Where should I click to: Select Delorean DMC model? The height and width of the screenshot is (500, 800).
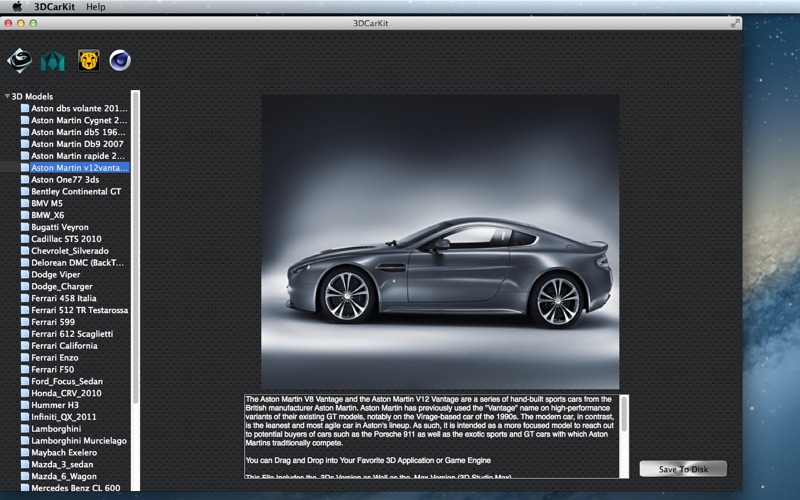pyautogui.click(x=78, y=262)
